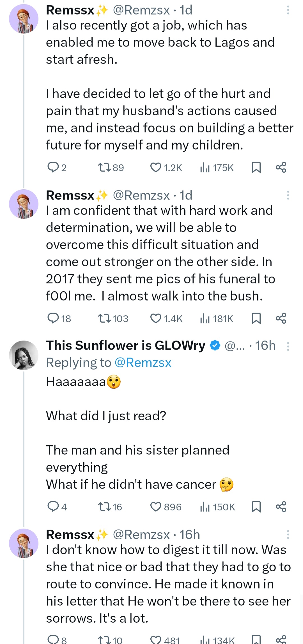
Task: Like the tweet with 1.4K likes
Action: pyautogui.click(x=156, y=318)
